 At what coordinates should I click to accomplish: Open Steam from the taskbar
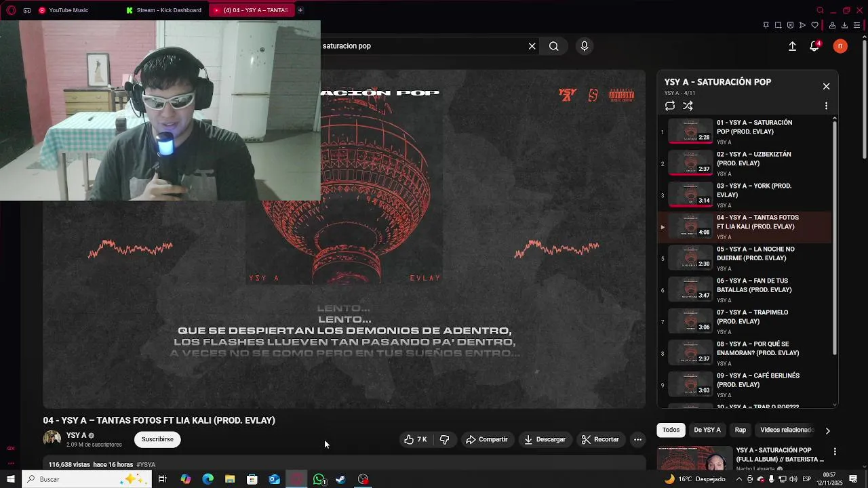[x=340, y=479]
